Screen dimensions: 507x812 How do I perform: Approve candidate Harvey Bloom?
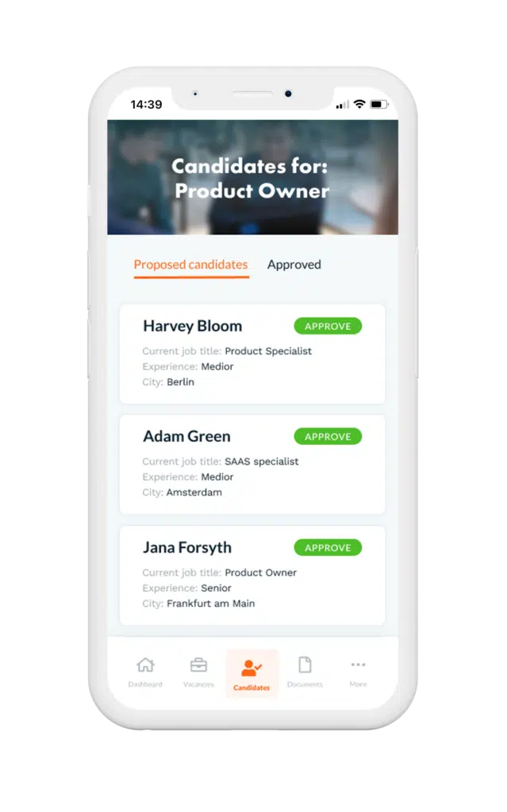[x=328, y=326]
